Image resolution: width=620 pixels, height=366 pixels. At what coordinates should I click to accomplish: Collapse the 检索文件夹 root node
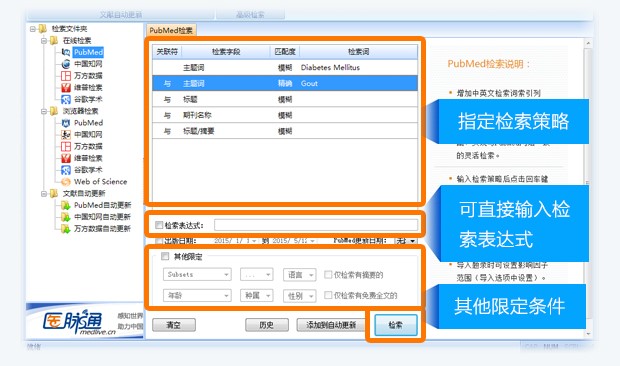coord(33,29)
